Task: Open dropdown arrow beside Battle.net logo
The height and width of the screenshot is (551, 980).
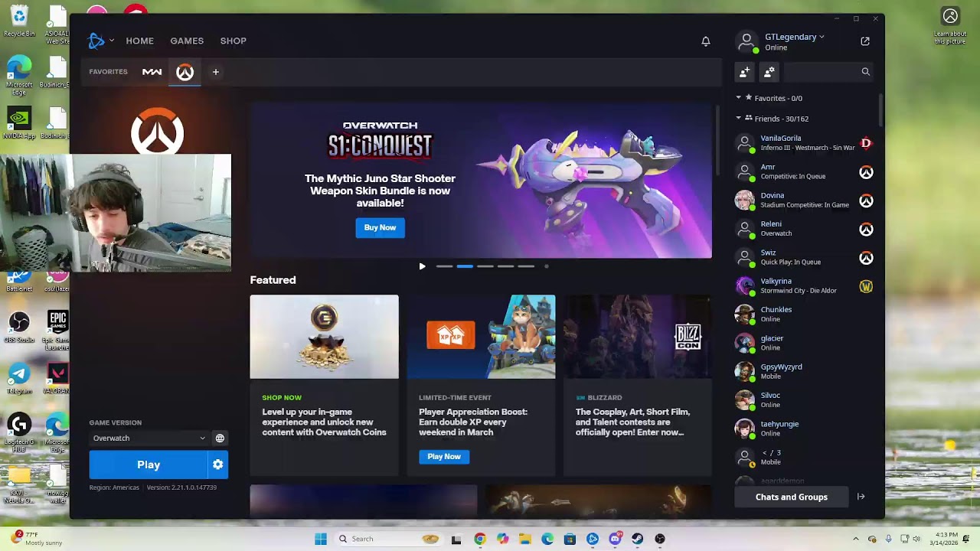Action: [x=112, y=41]
